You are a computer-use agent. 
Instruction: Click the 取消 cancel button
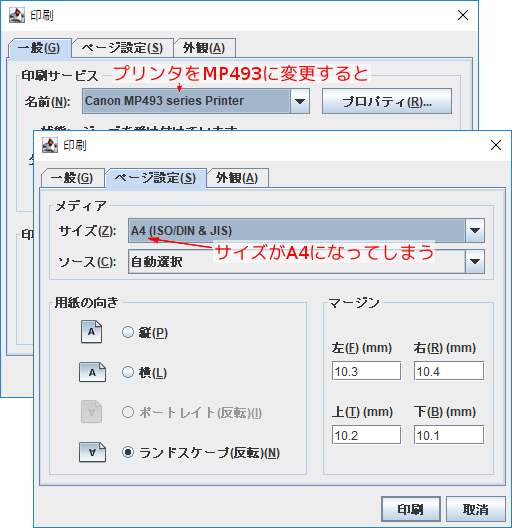pyautogui.click(x=476, y=509)
